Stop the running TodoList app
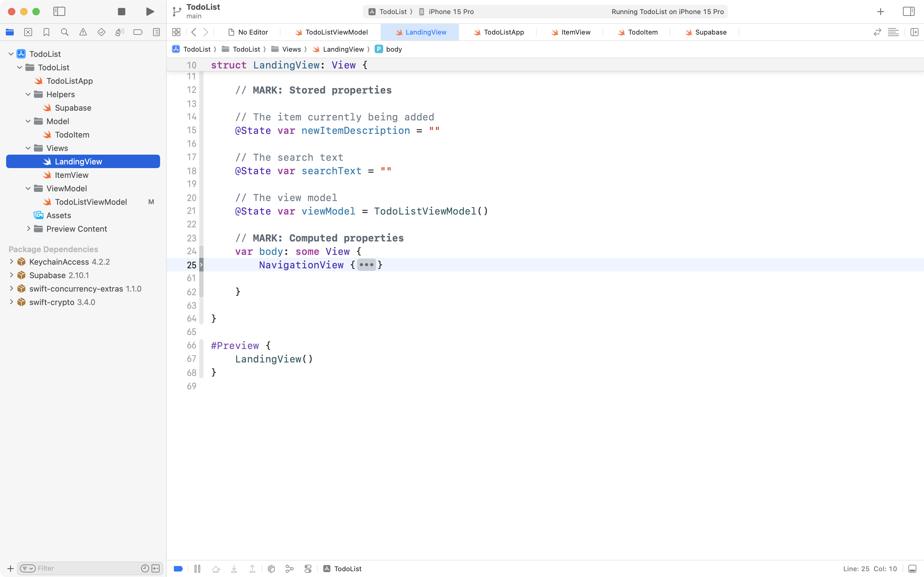 coord(121,11)
